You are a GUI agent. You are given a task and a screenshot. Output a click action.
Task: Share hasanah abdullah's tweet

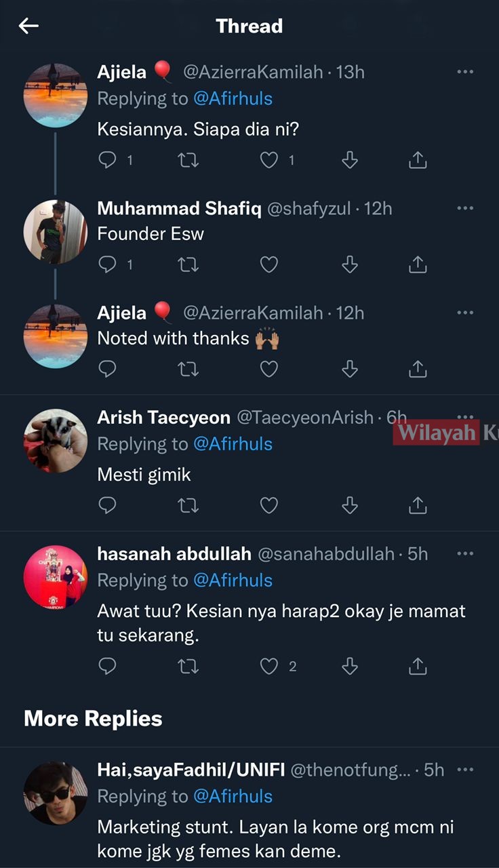pyautogui.click(x=418, y=667)
